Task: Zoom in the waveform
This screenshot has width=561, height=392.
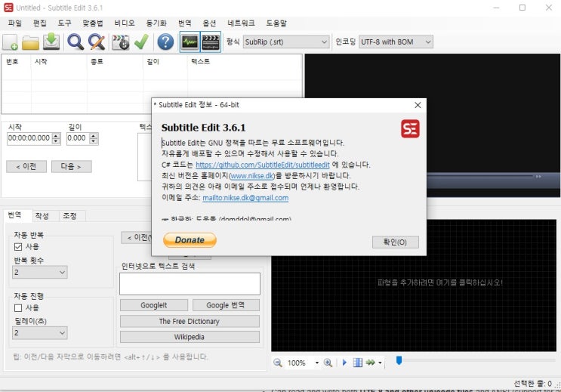Action: point(328,363)
